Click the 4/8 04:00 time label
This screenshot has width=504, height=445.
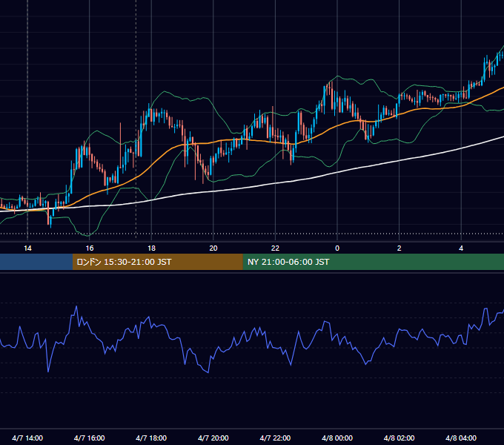461,438
